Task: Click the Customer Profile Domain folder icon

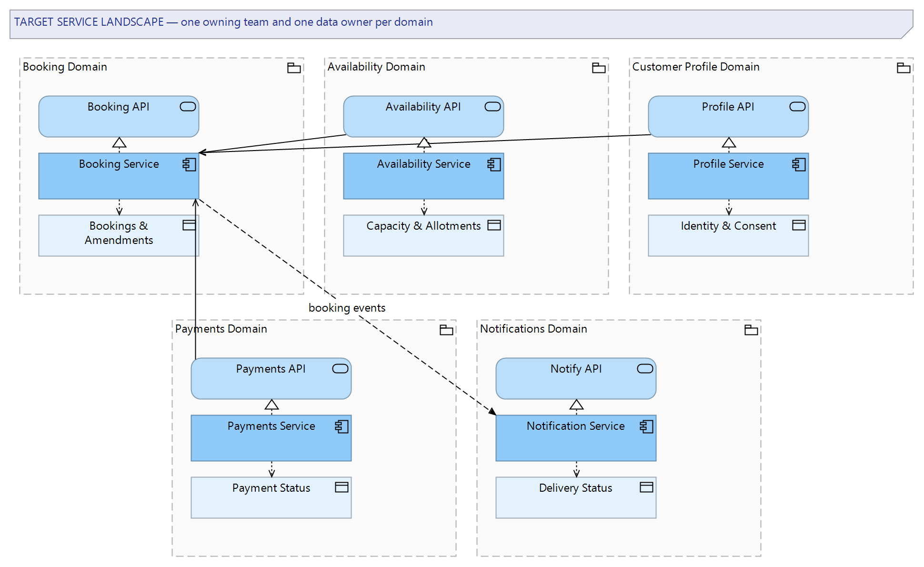Action: click(904, 68)
